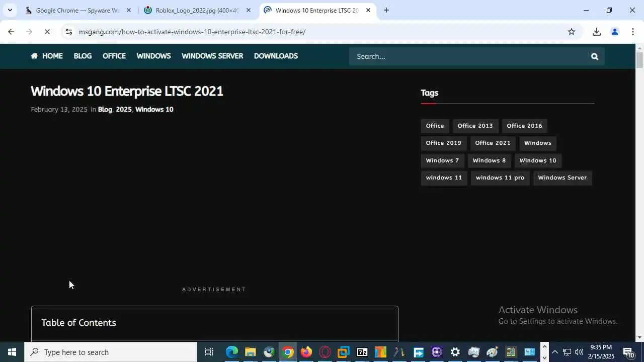This screenshot has height=362, width=644.
Task: Open the tab search dropdown arrow
Action: point(10,10)
